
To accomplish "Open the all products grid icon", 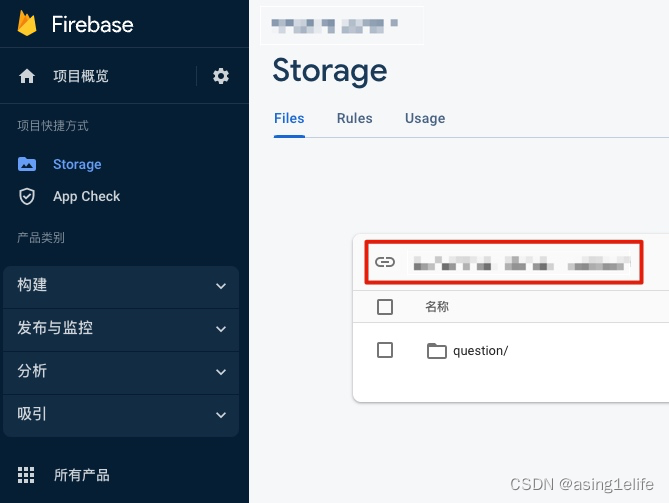I will 26,475.
